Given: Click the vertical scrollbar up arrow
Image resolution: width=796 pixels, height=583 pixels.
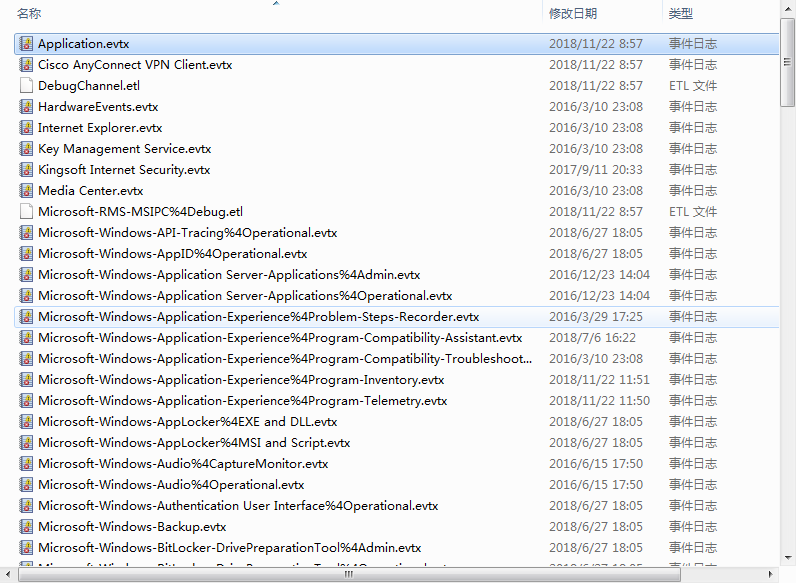Looking at the screenshot, I should coord(788,8).
